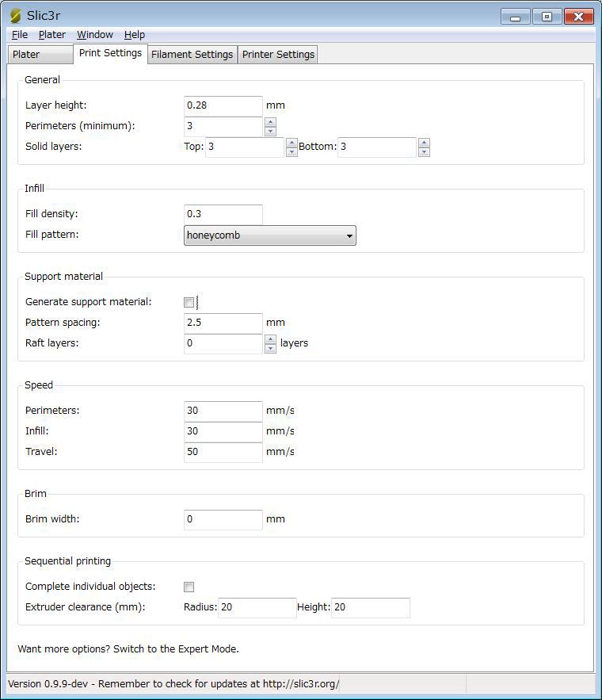Screen dimensions: 602x700
Task: Open the Fill pattern honeycomb dropdown
Action: (270, 235)
